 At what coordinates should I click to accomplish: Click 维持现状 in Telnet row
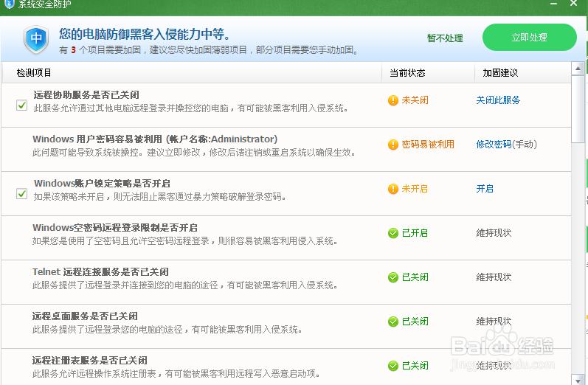tap(494, 277)
